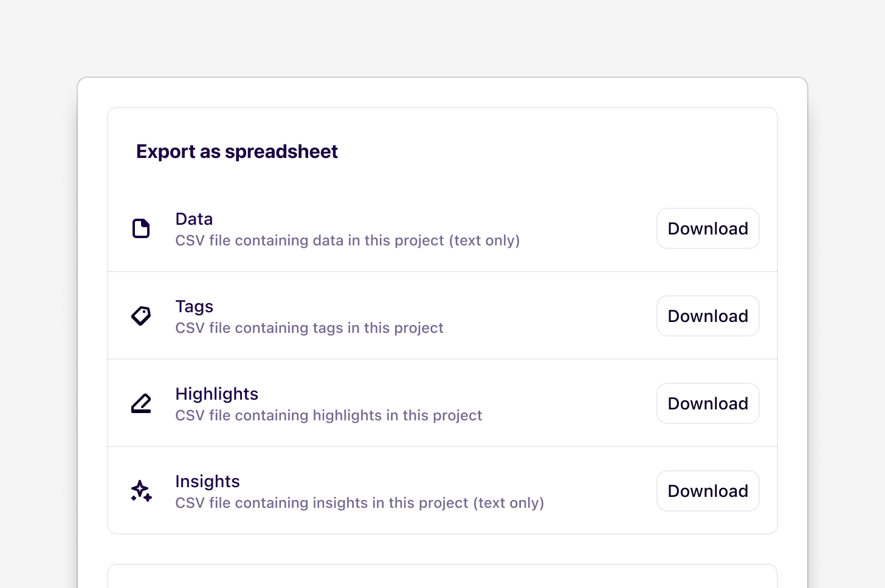Select the Data row title
Viewport: 885px width, 588px height.
pyautogui.click(x=194, y=219)
